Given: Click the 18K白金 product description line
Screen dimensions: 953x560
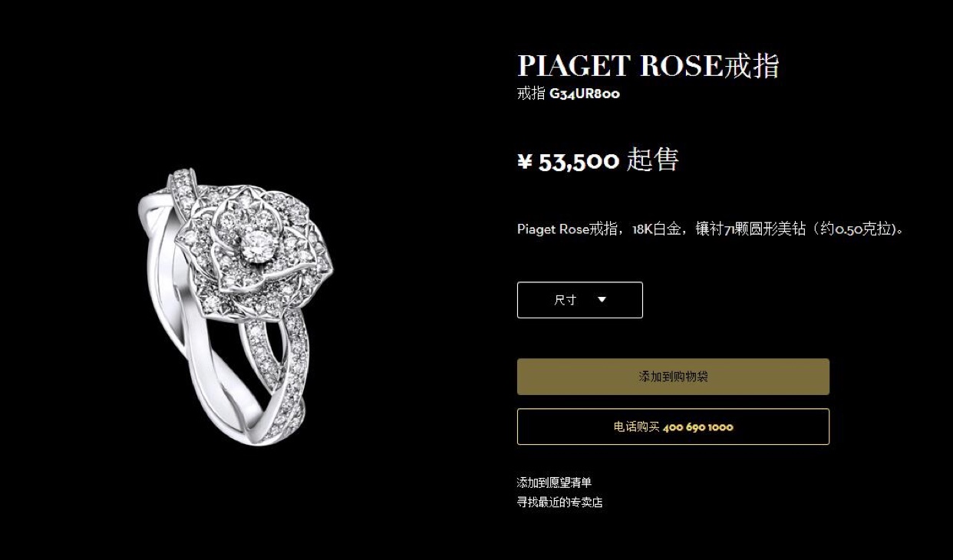Looking at the screenshot, I should coord(710,229).
